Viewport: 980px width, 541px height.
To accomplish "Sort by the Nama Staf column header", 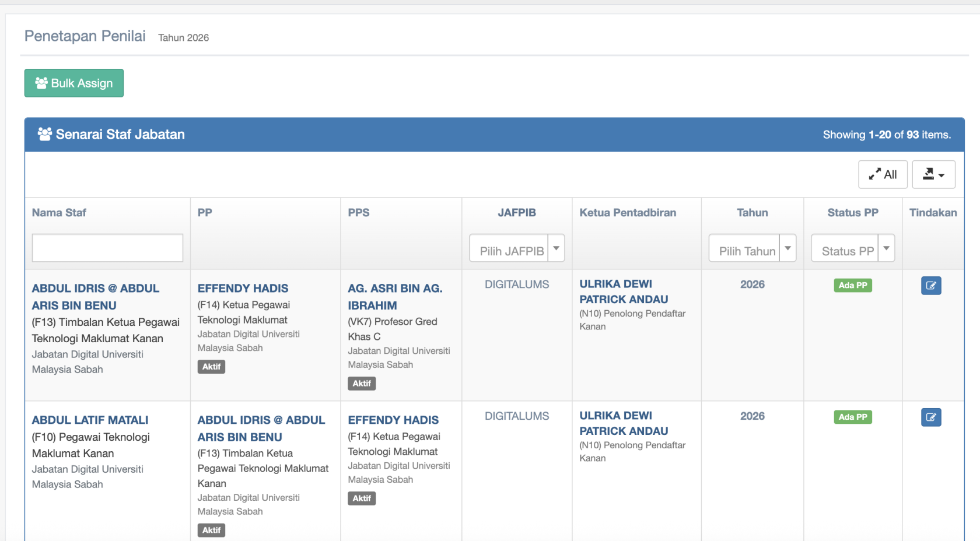I will click(x=59, y=213).
